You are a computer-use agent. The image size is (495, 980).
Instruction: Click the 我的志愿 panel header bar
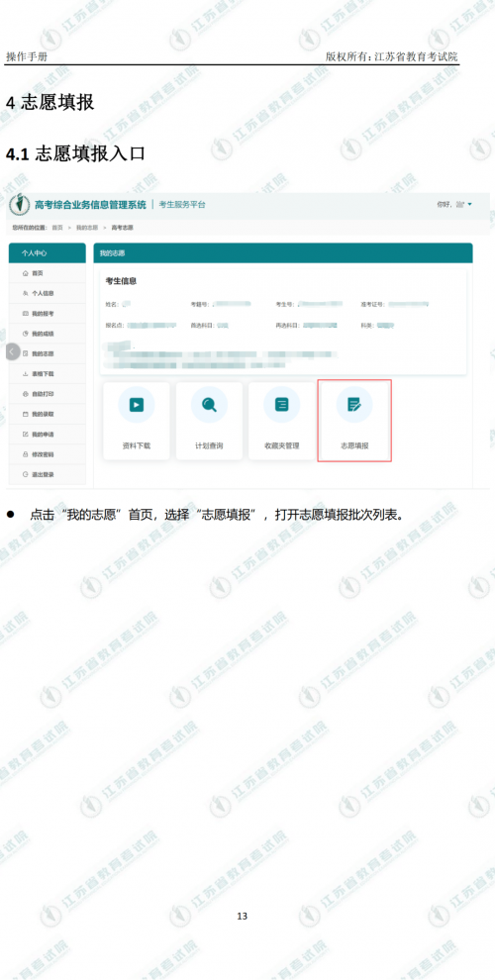(283, 253)
